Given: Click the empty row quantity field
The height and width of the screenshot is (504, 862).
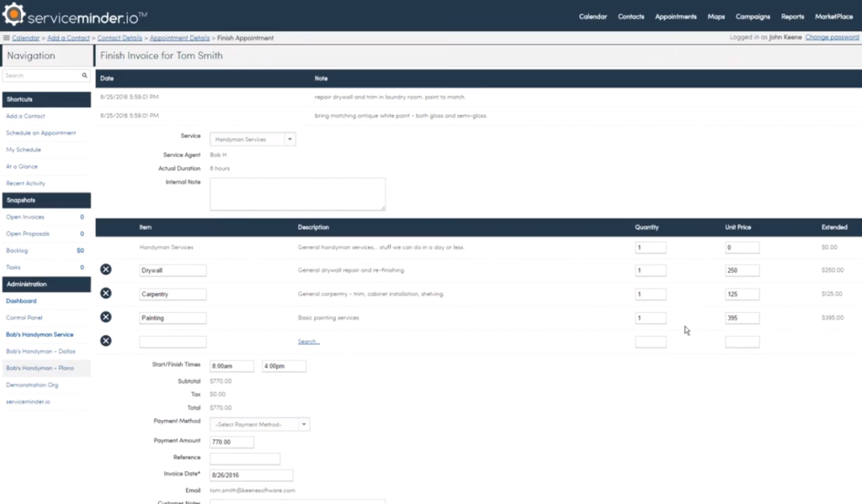Looking at the screenshot, I should coord(651,342).
